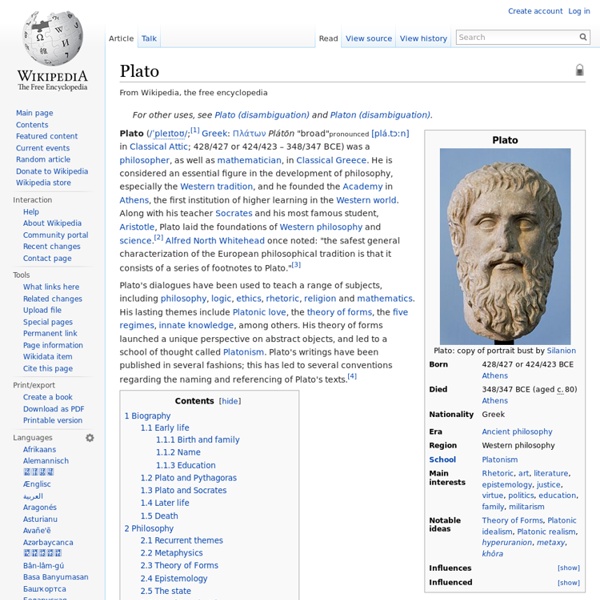Viewport: 600px width, 600px height.
Task: Click Download as PDF
Action: [x=54, y=409]
